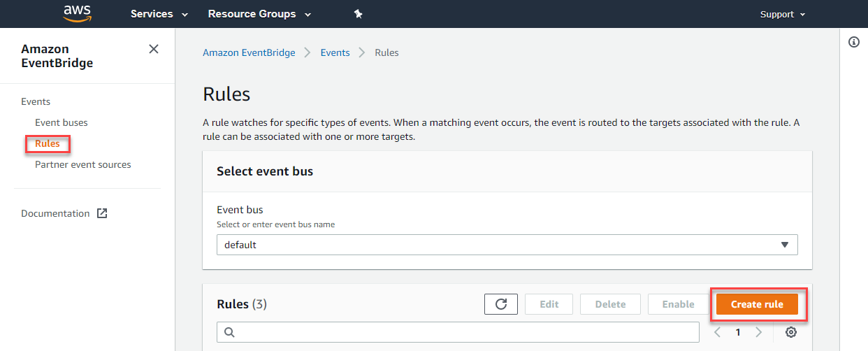
Task: Go to previous page of rules
Action: pos(717,332)
